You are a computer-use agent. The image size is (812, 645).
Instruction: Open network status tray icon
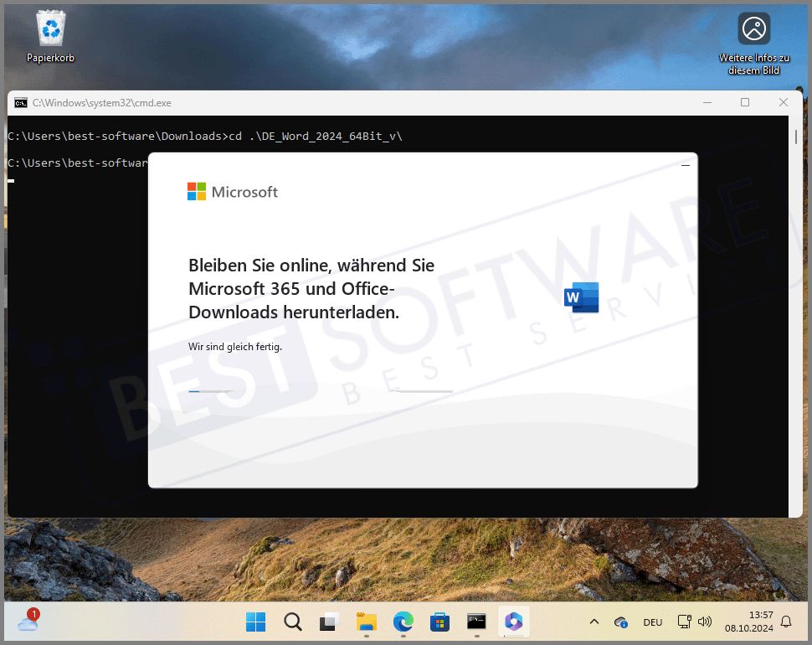coord(685,622)
